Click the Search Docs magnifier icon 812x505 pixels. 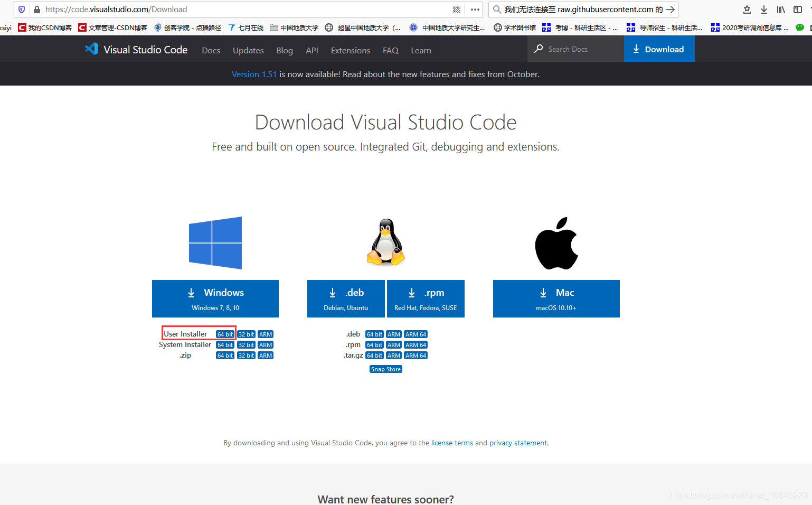click(x=539, y=49)
